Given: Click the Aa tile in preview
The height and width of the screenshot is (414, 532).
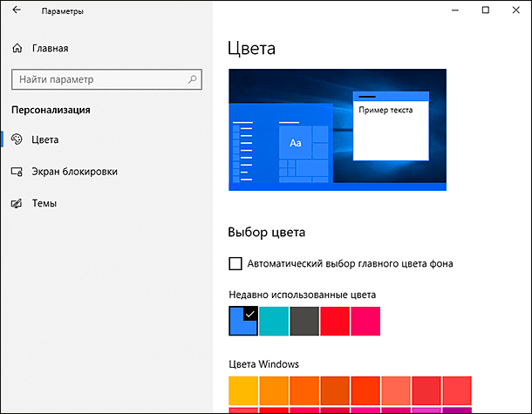Looking at the screenshot, I should (295, 143).
